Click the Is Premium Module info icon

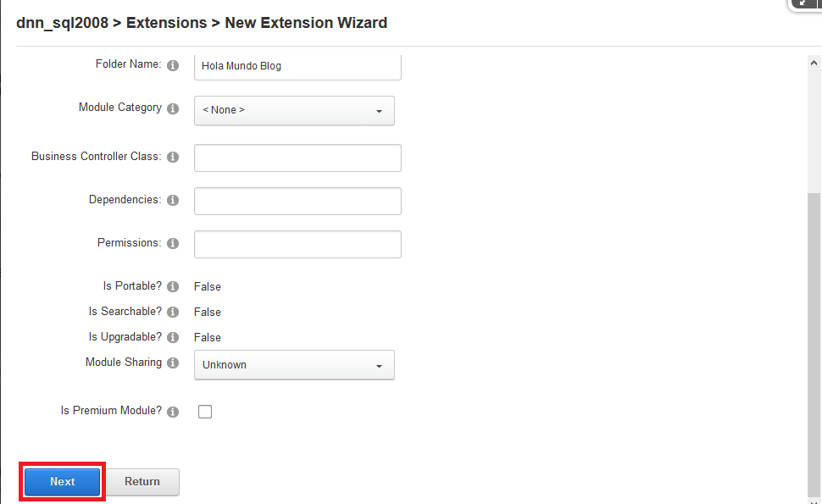173,412
